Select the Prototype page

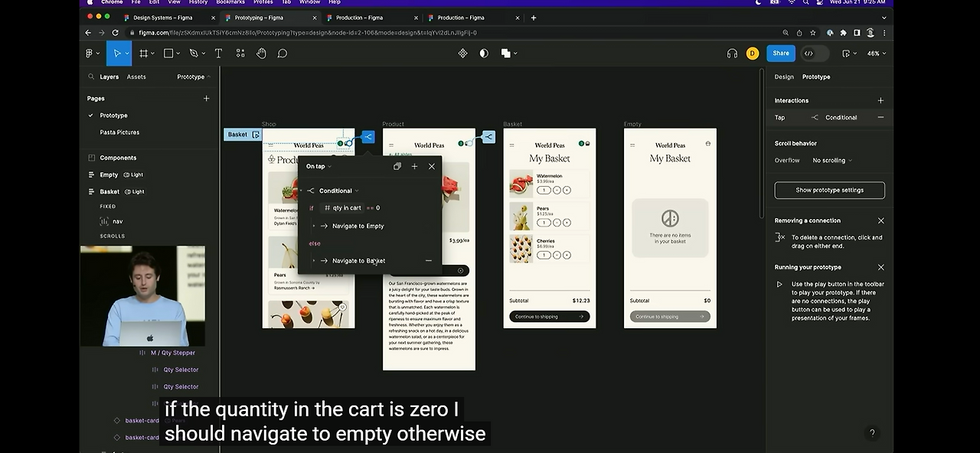tap(113, 116)
